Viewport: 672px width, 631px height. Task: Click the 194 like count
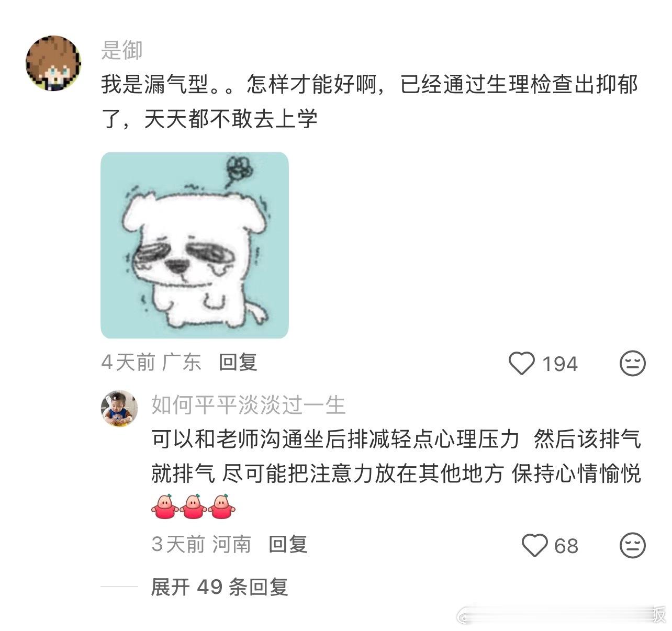(559, 364)
